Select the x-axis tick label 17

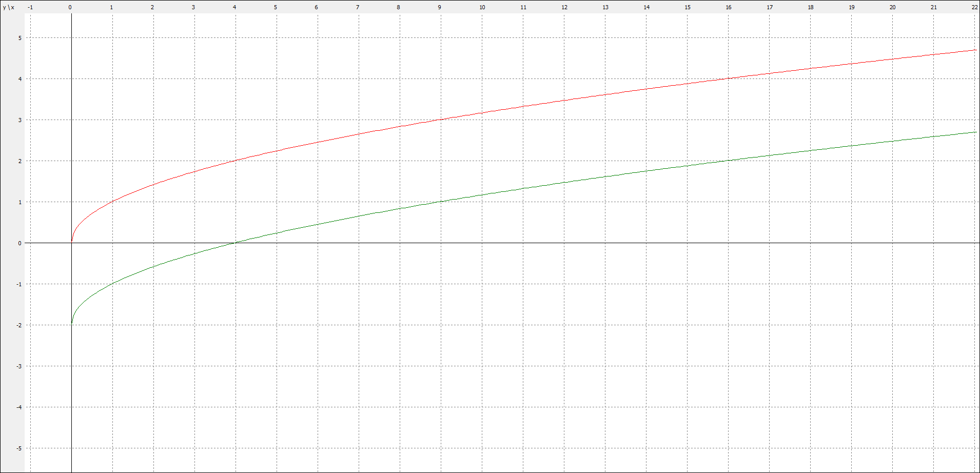(x=769, y=7)
